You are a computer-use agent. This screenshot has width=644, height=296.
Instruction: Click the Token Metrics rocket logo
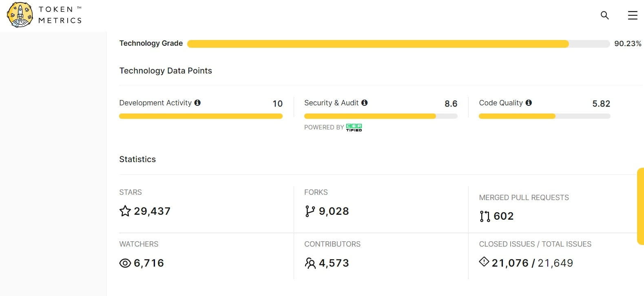point(20,15)
